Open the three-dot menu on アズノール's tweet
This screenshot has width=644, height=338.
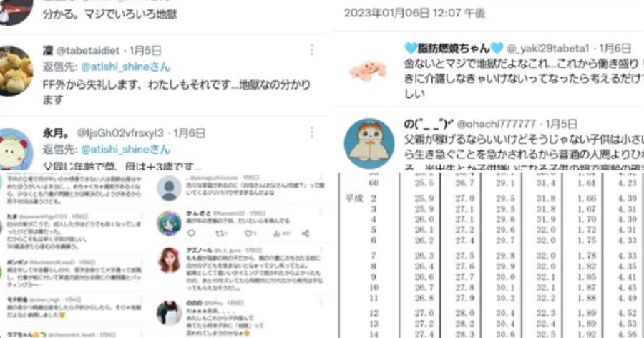click(x=321, y=251)
